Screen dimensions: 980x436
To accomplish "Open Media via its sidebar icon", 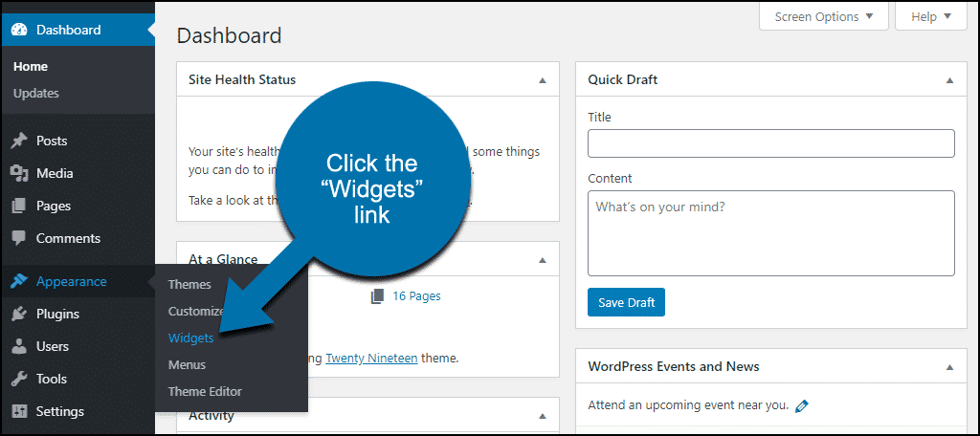I will (x=19, y=174).
